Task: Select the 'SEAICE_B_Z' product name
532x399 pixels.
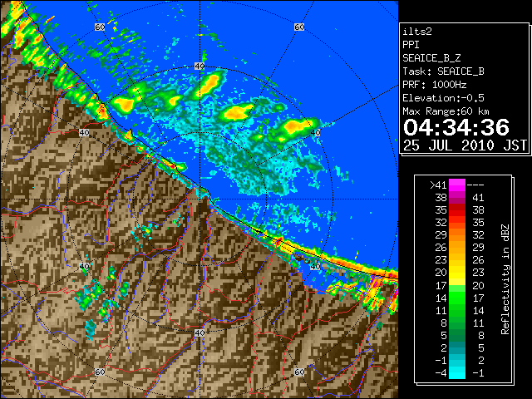Action: [x=431, y=58]
